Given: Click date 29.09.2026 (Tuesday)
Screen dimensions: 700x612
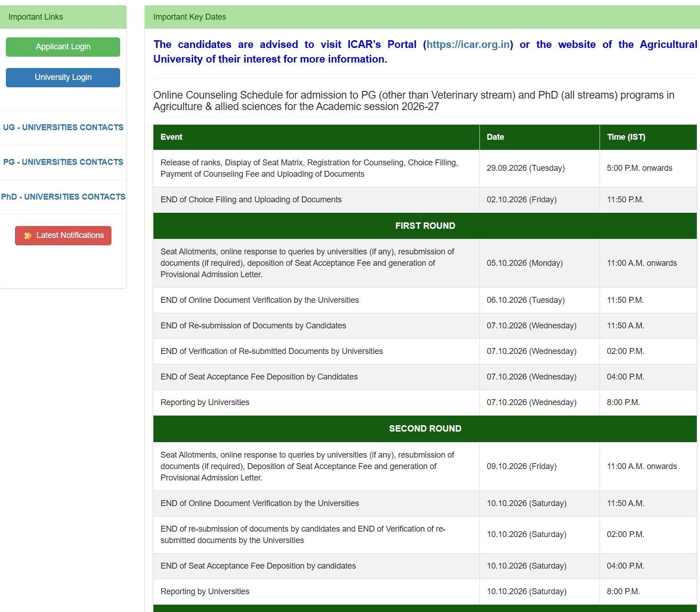Looking at the screenshot, I should (526, 168).
